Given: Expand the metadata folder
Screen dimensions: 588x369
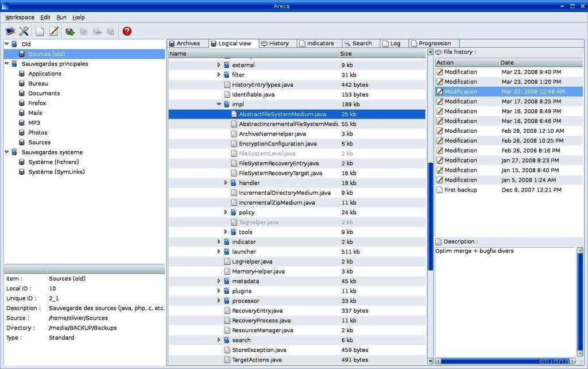Looking at the screenshot, I should tap(219, 281).
